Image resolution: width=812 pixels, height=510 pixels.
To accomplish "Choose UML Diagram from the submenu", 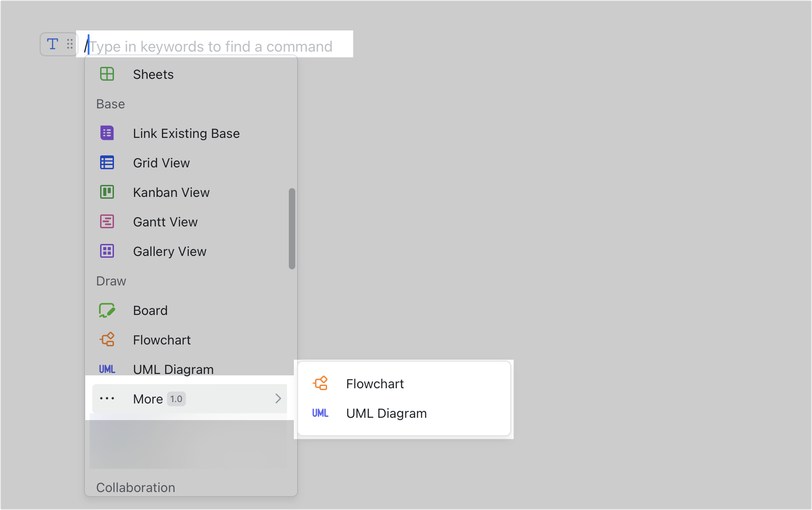I will click(x=387, y=413).
